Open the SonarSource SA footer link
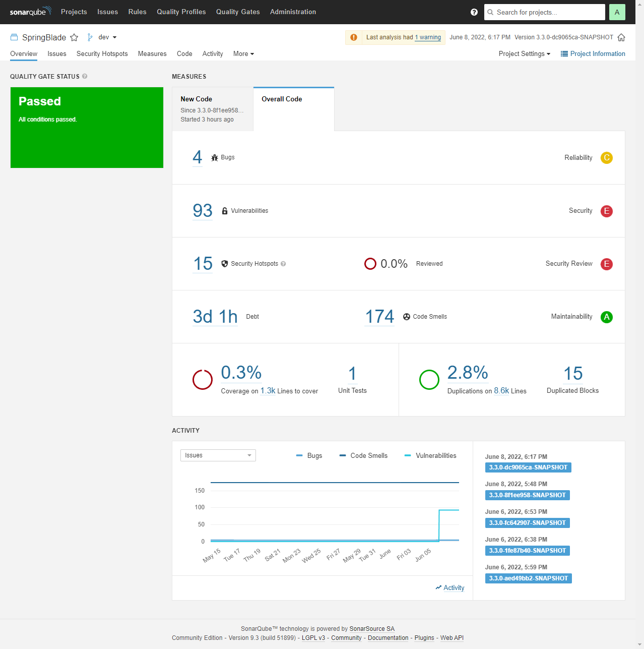Viewport: 644px width, 649px height. (x=372, y=629)
